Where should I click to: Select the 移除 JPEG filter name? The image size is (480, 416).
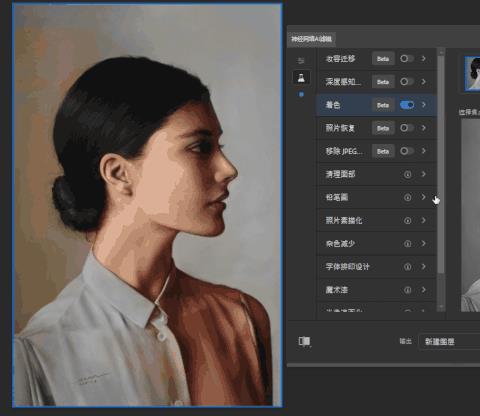[344, 151]
